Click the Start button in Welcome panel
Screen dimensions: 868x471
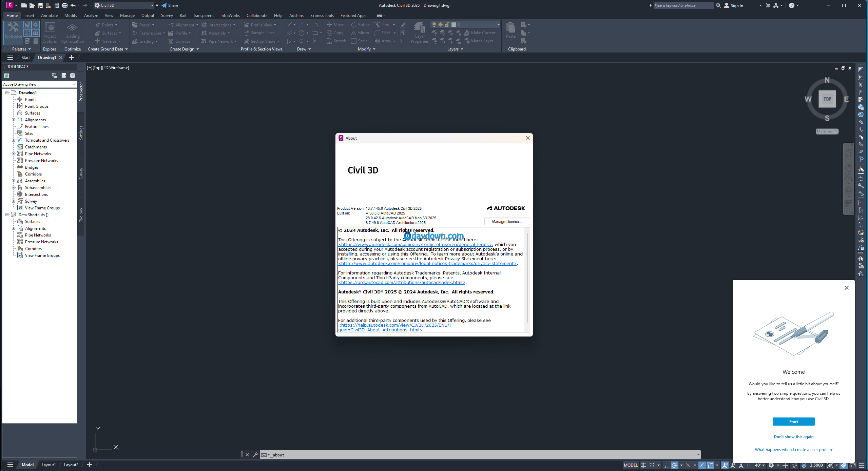(x=793, y=422)
